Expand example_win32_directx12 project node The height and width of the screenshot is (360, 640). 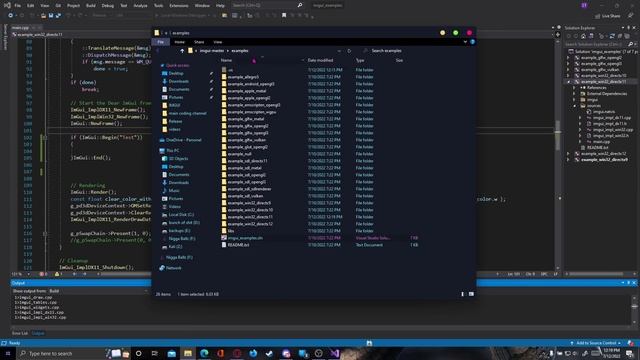pyautogui.click(x=568, y=154)
